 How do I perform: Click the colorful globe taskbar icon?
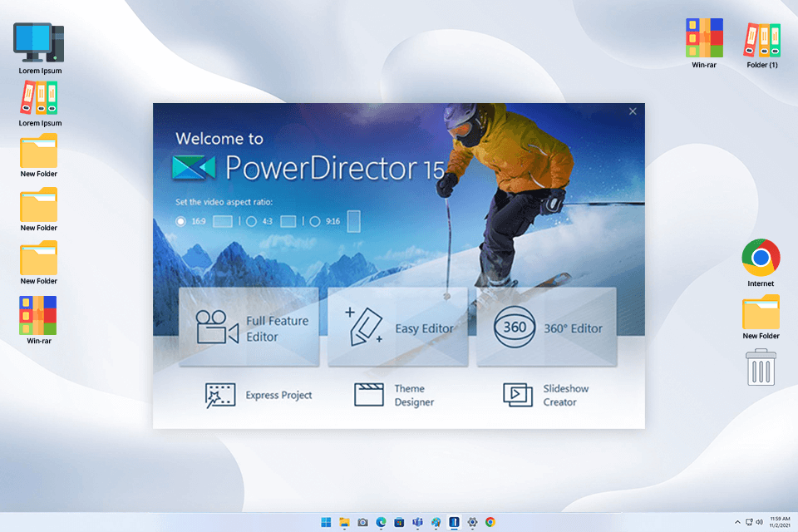pyautogui.click(x=436, y=522)
